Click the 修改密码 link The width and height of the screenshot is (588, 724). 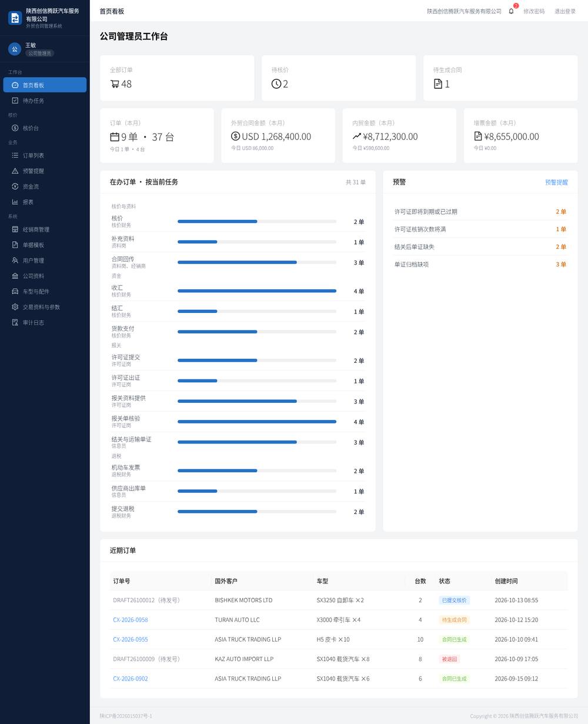pos(534,11)
